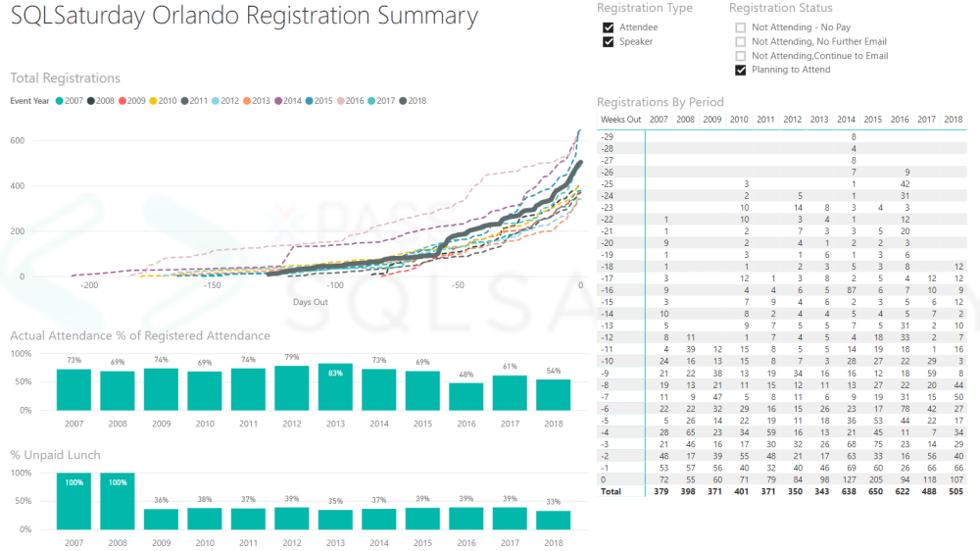This screenshot has width=980, height=551.
Task: Click the 2008 legend marker
Action: [91, 101]
